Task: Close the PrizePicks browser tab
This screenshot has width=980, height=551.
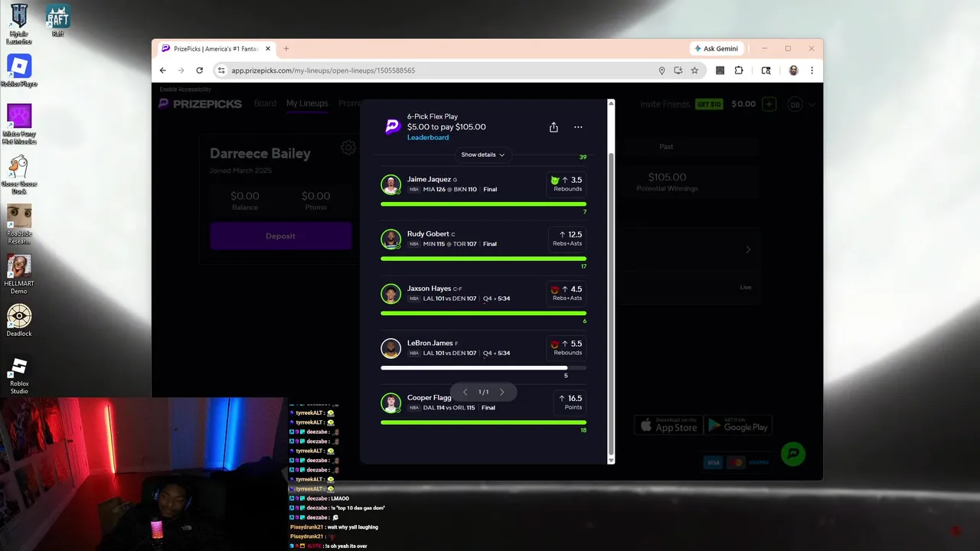Action: tap(268, 48)
